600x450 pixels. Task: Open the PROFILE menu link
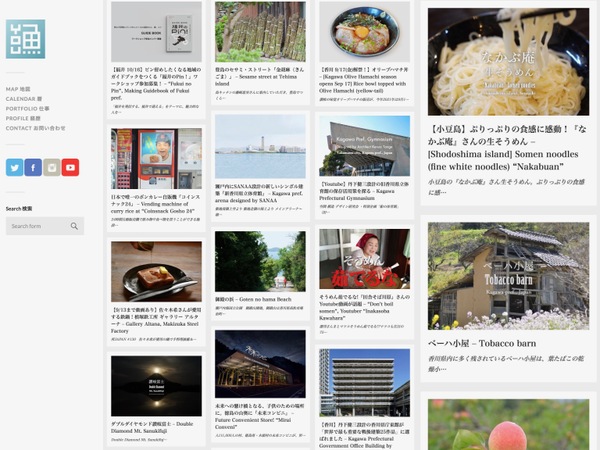tap(23, 118)
